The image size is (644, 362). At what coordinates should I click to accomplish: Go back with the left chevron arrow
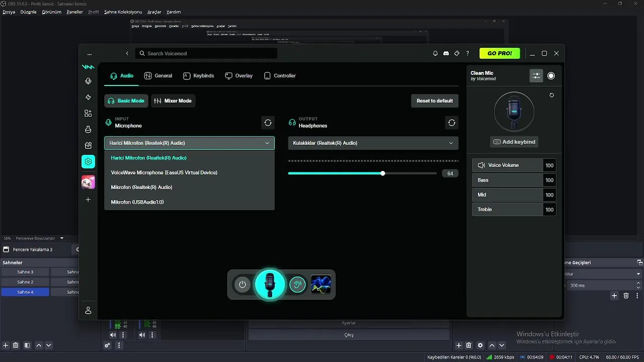127,53
